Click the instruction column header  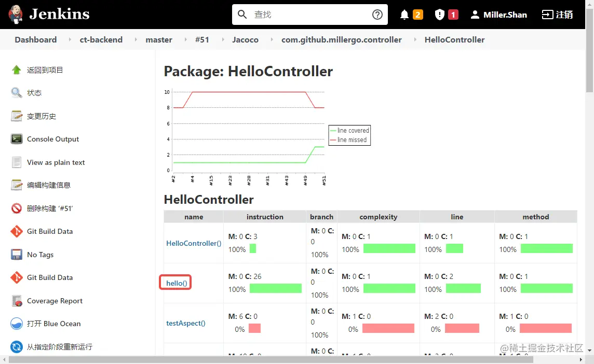coord(265,217)
